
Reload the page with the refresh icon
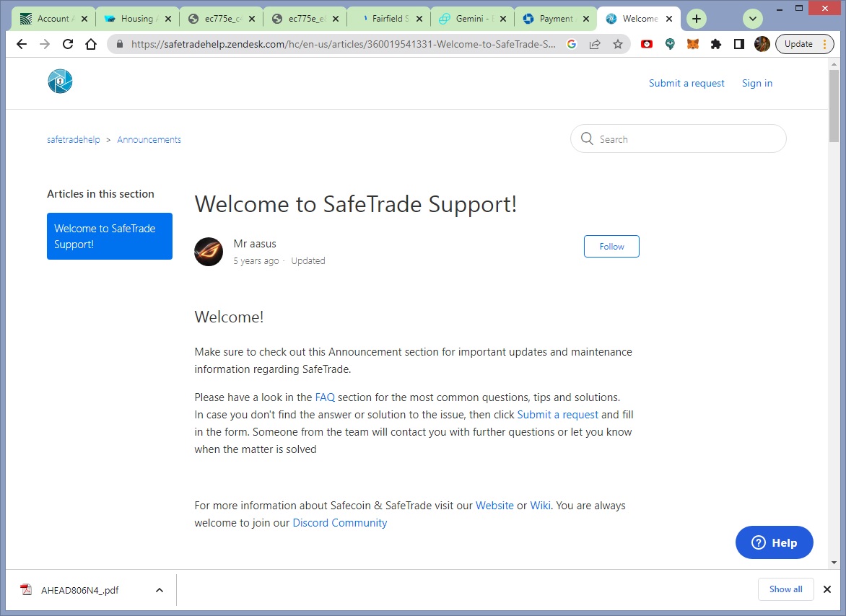[68, 44]
